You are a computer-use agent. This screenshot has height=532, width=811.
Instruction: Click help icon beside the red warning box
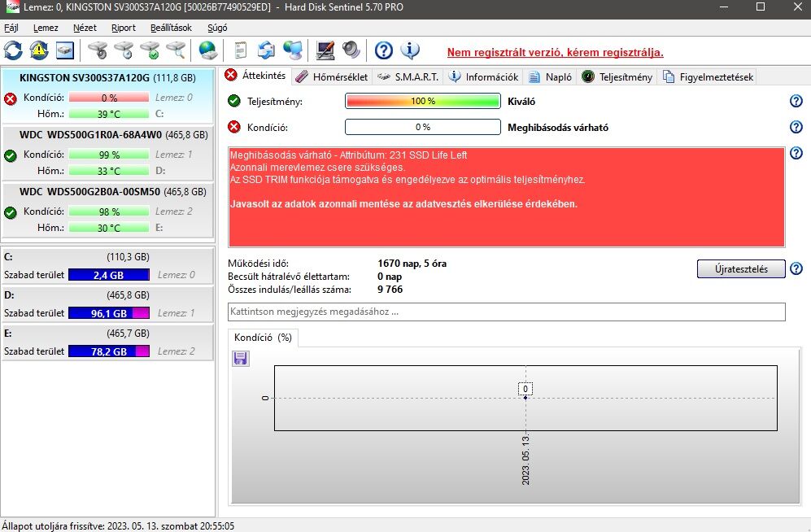click(x=796, y=152)
